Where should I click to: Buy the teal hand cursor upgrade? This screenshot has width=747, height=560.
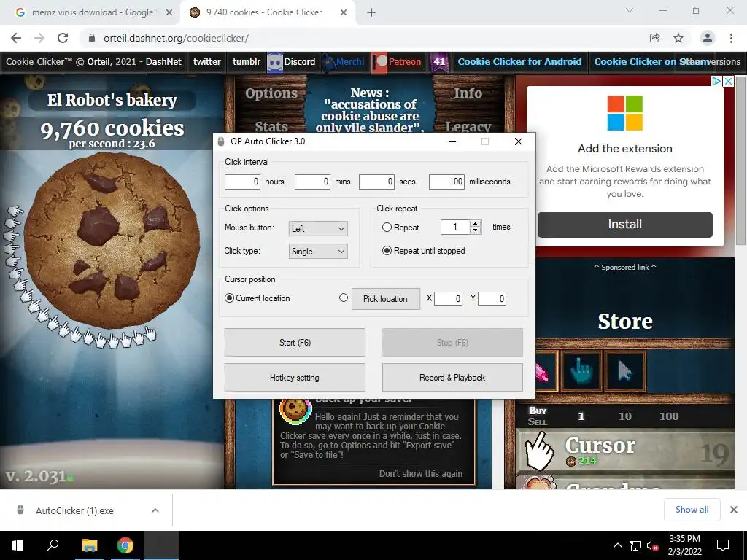[x=581, y=371]
